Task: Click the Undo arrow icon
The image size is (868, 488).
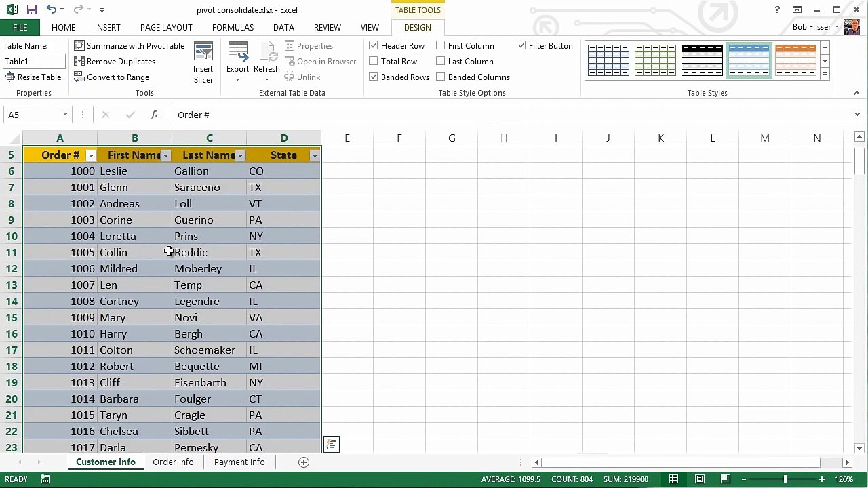Action: click(x=52, y=9)
